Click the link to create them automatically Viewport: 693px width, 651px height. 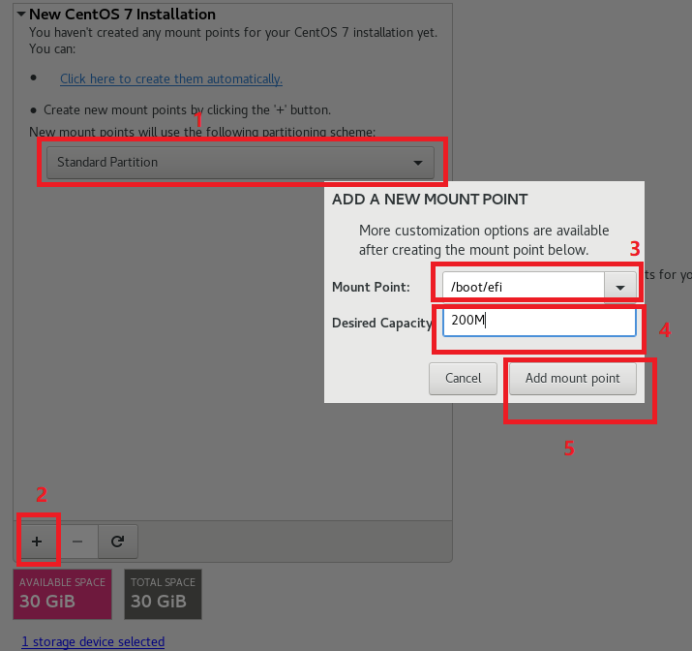pos(171,79)
